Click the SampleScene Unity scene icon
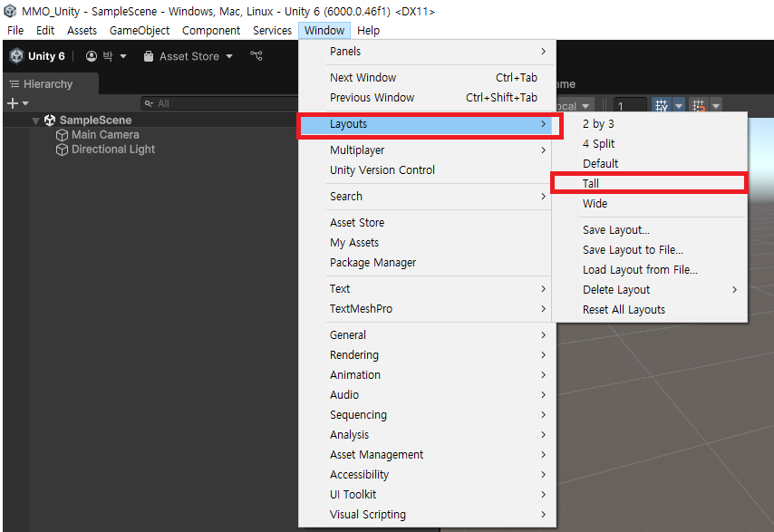Screen dimensions: 774x532 [50, 120]
